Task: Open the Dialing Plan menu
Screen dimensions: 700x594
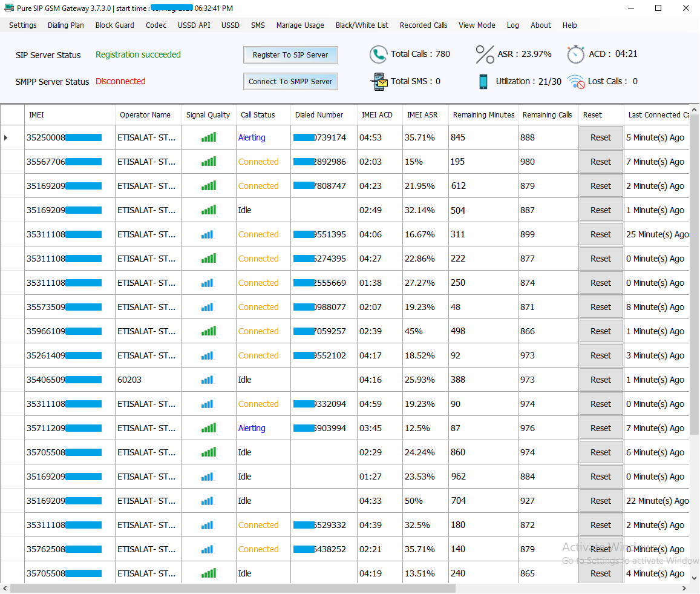Action: coord(66,25)
